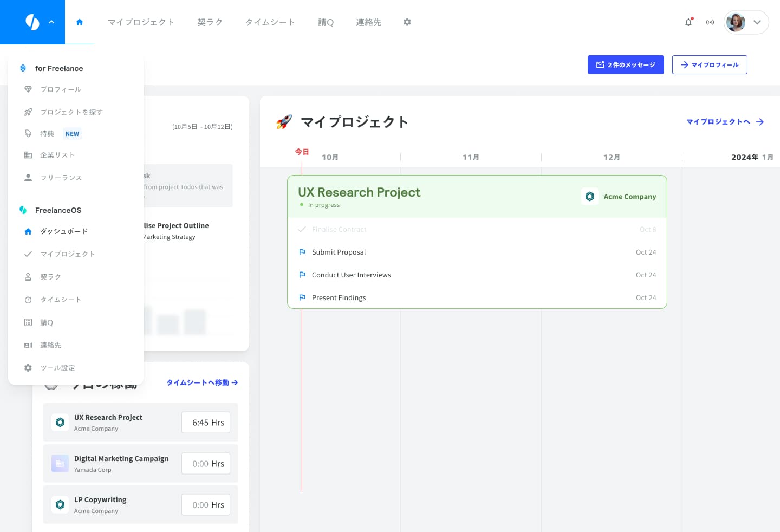Screen dimensions: 780x532
Task: Follow the タイムシートへ移動 link
Action: (x=202, y=382)
